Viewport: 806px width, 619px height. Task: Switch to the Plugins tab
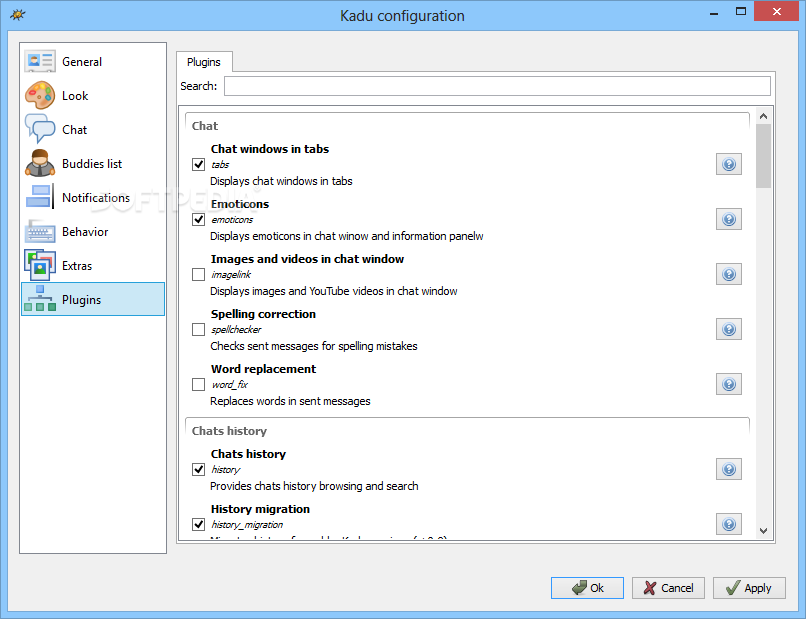(x=204, y=62)
